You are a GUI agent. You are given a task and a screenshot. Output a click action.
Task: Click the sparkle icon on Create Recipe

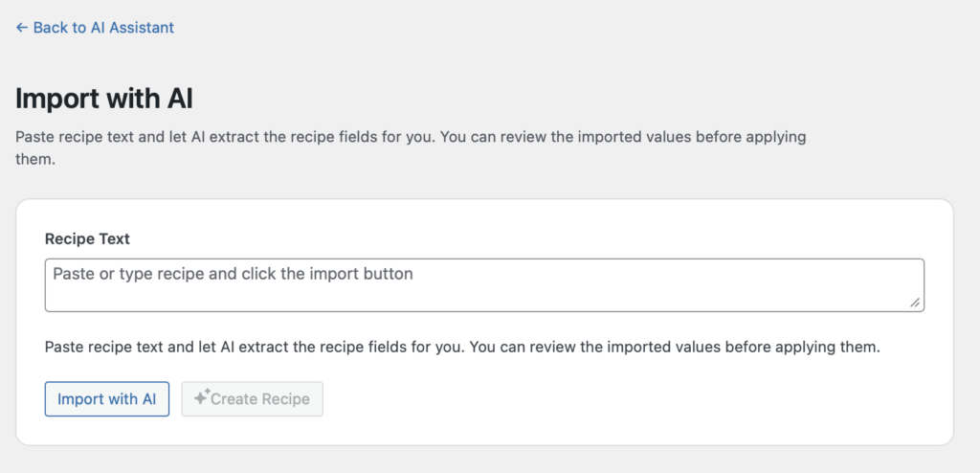click(x=202, y=396)
